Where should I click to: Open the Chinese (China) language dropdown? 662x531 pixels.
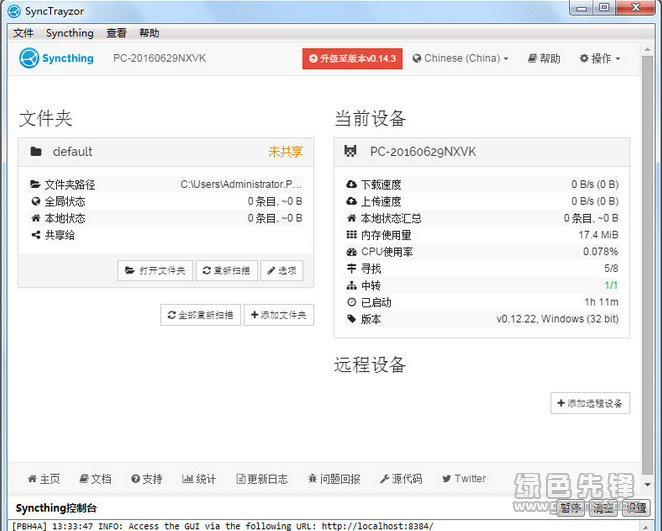click(x=461, y=58)
